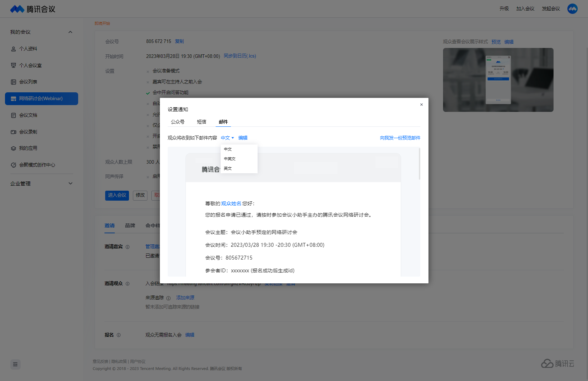Click the 会聚模式创作中心 icon
Viewport: 588px width, 381px height.
coord(14,165)
